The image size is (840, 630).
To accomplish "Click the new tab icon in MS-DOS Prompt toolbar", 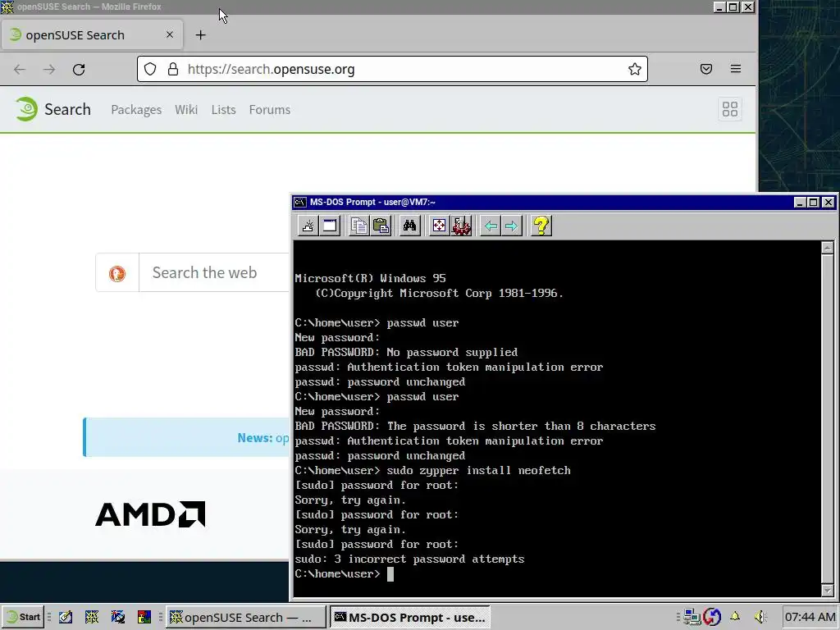I will tap(308, 226).
